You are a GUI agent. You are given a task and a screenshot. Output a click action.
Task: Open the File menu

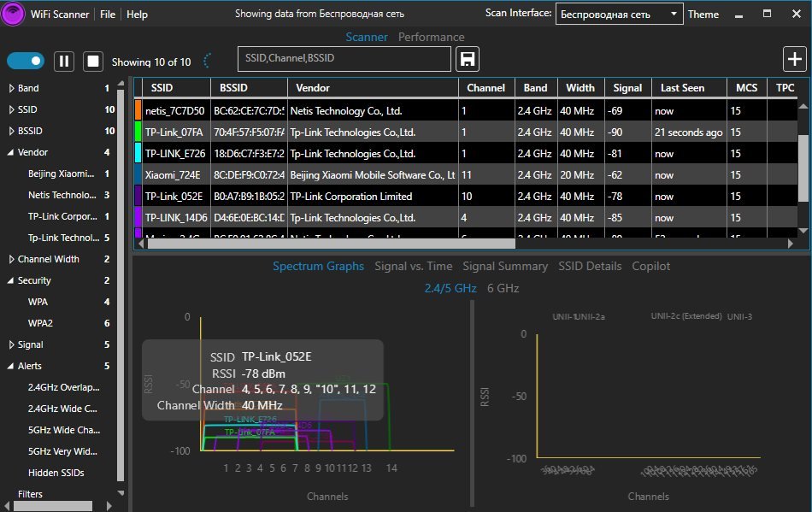[108, 15]
